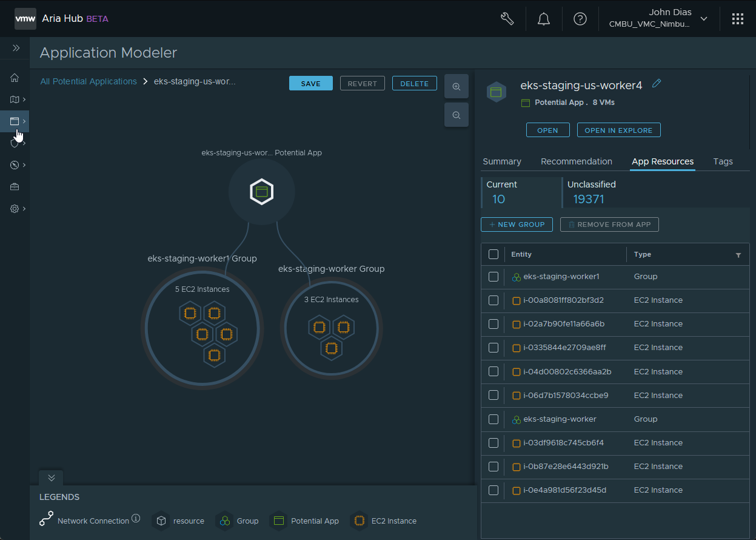756x540 pixels.
Task: Expand the left navigation sidebar
Action: pyautogui.click(x=16, y=48)
